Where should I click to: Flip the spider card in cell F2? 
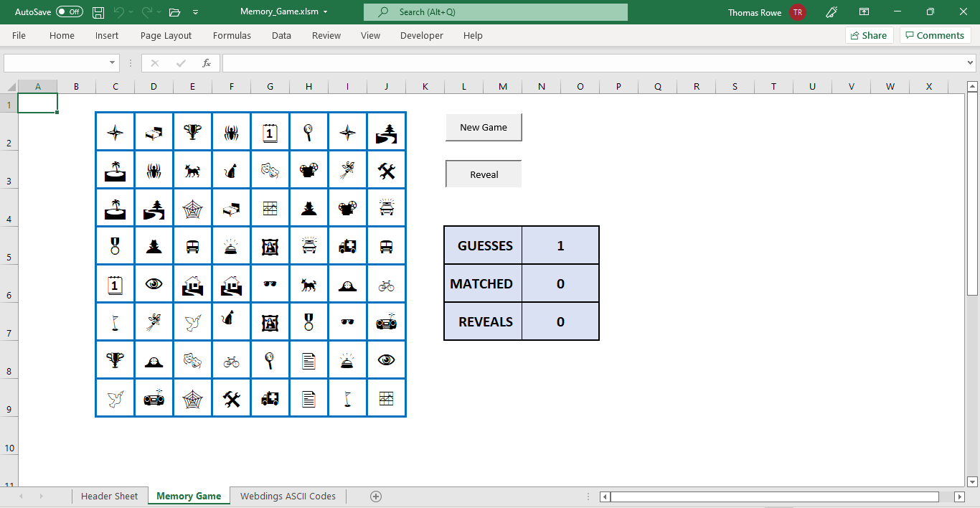(232, 132)
